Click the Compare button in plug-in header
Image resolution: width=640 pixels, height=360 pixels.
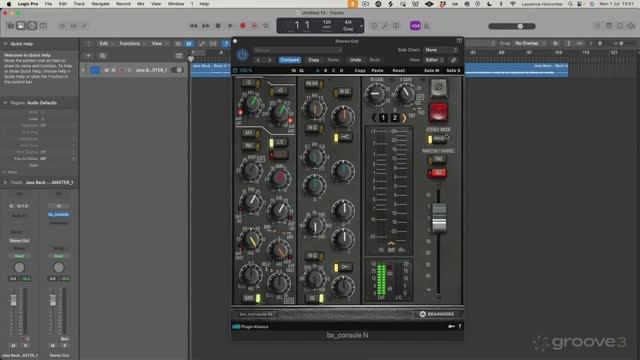tap(290, 60)
